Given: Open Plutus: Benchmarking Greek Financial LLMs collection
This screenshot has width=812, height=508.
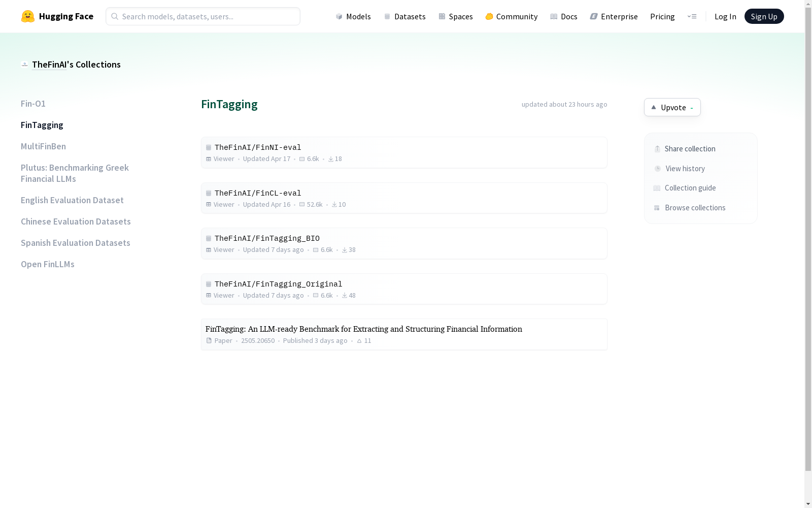Looking at the screenshot, I should (75, 173).
